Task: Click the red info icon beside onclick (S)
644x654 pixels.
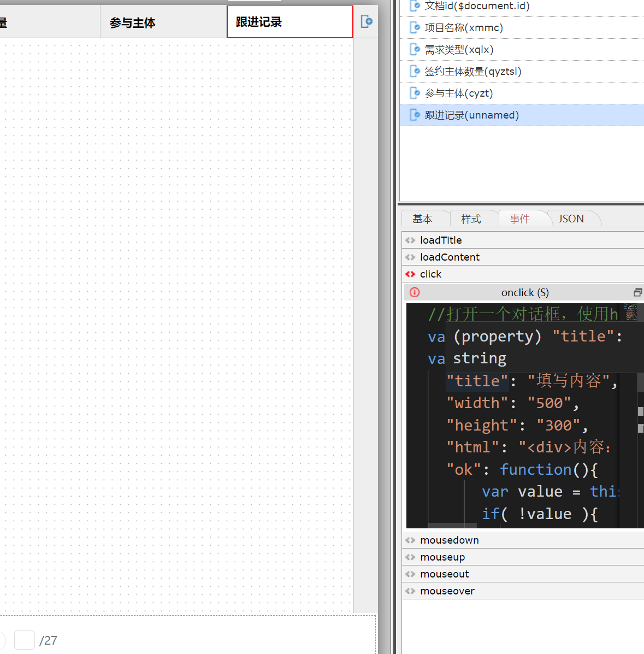Action: [x=415, y=292]
